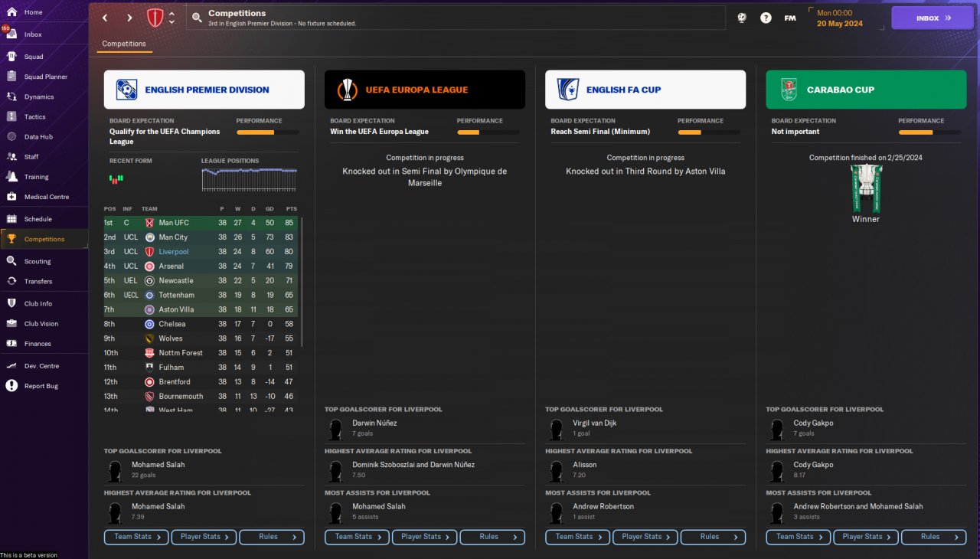The width and height of the screenshot is (980, 559).
Task: Open the Data Hub icon
Action: point(11,136)
